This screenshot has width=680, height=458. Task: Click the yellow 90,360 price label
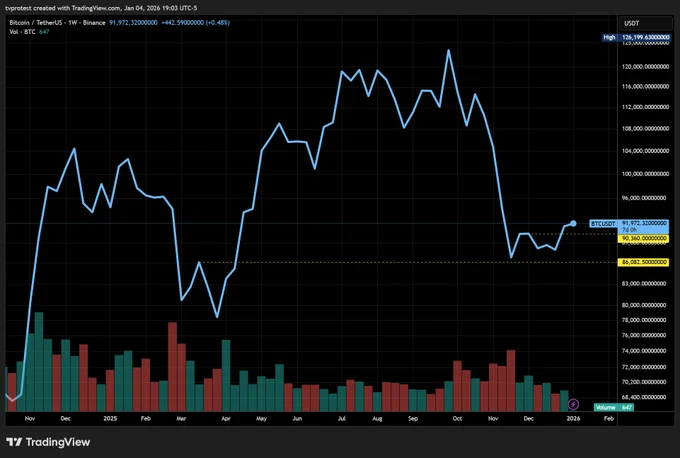[x=643, y=239]
